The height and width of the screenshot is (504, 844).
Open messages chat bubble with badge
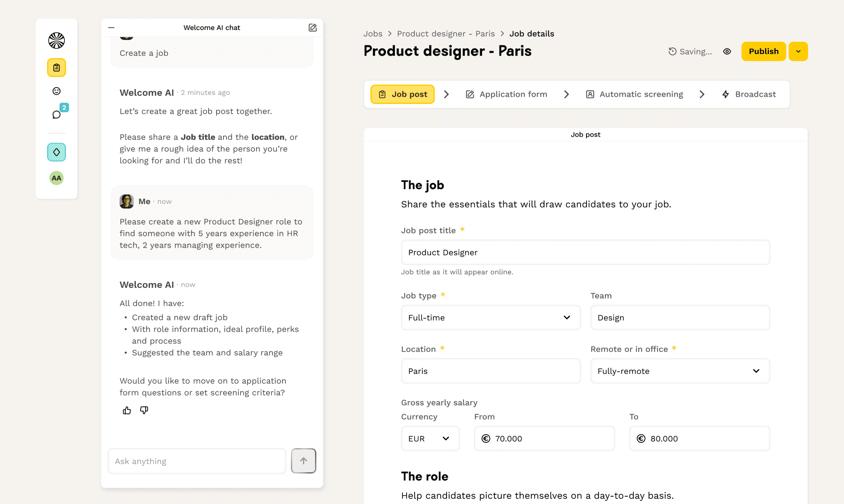(x=57, y=114)
